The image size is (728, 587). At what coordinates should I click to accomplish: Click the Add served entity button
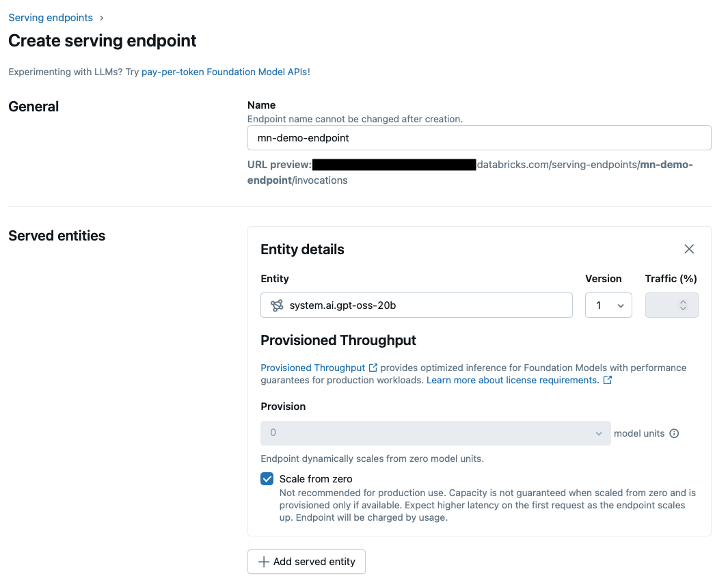(306, 562)
